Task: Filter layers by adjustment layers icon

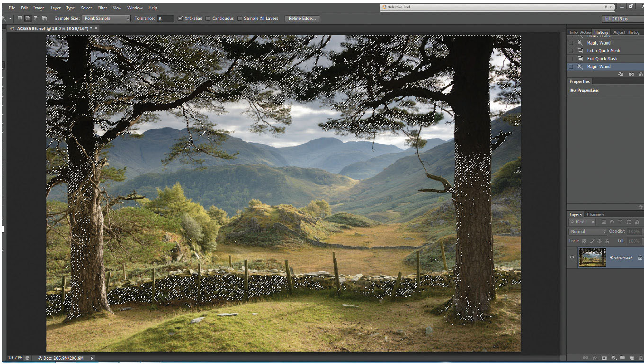Action: pyautogui.click(x=612, y=222)
